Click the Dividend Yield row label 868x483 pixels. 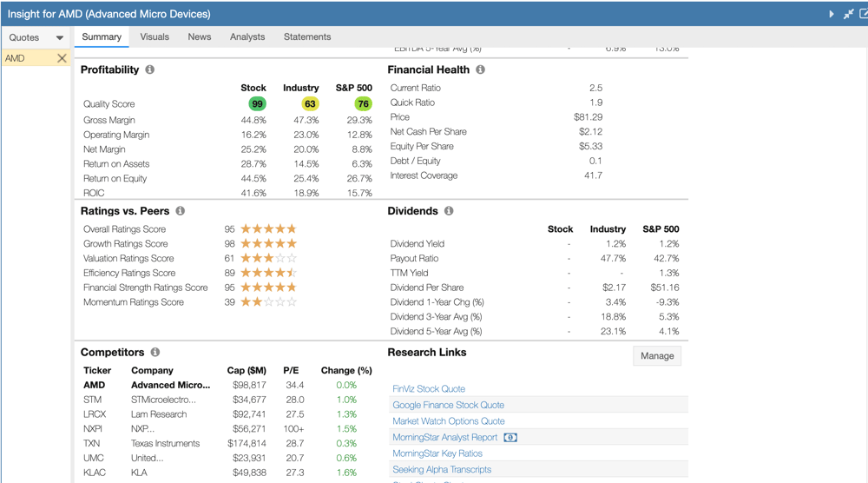[418, 244]
